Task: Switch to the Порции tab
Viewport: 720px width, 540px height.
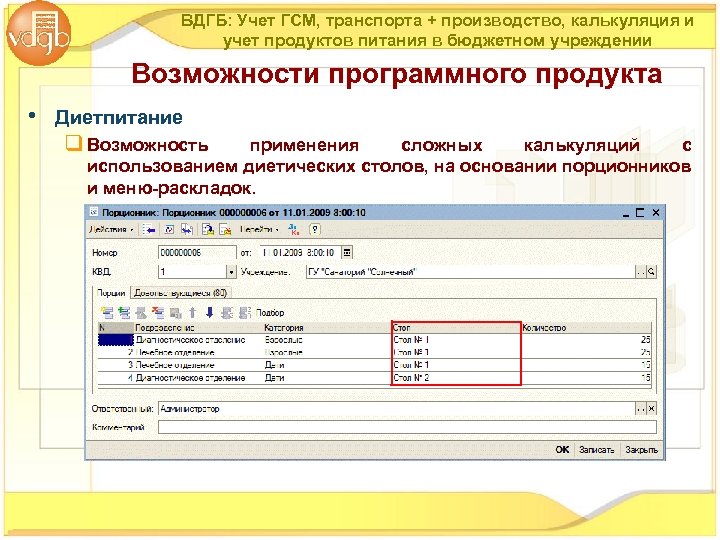Action: [x=111, y=293]
